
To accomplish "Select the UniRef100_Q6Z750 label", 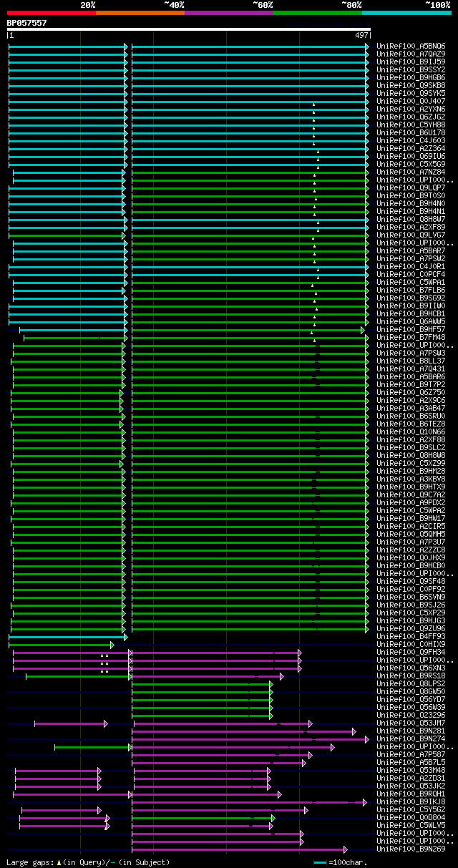I will coord(411,392).
